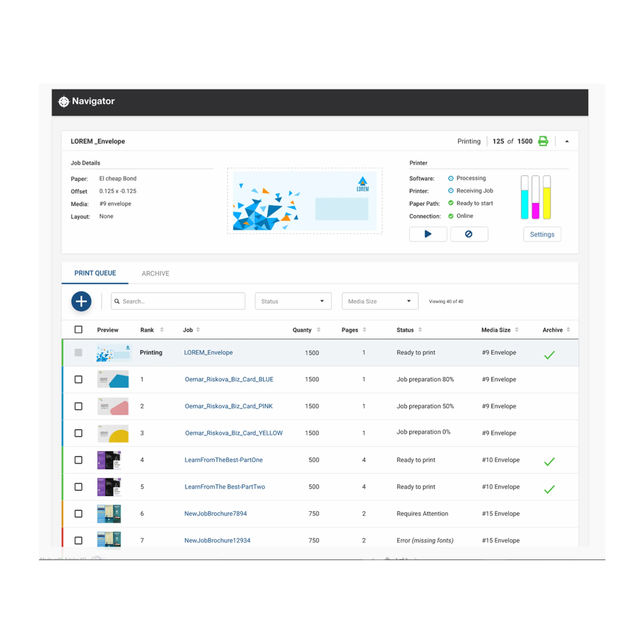Check the NewJobBrochure7894 row checkbox
This screenshot has height=644, width=644.
click(x=78, y=514)
